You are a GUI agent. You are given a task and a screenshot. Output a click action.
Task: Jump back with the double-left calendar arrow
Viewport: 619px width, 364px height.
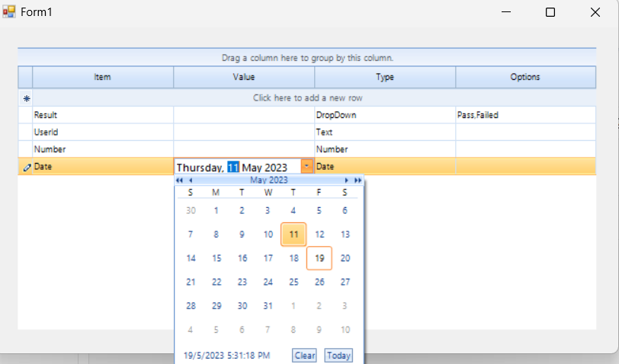pos(180,180)
